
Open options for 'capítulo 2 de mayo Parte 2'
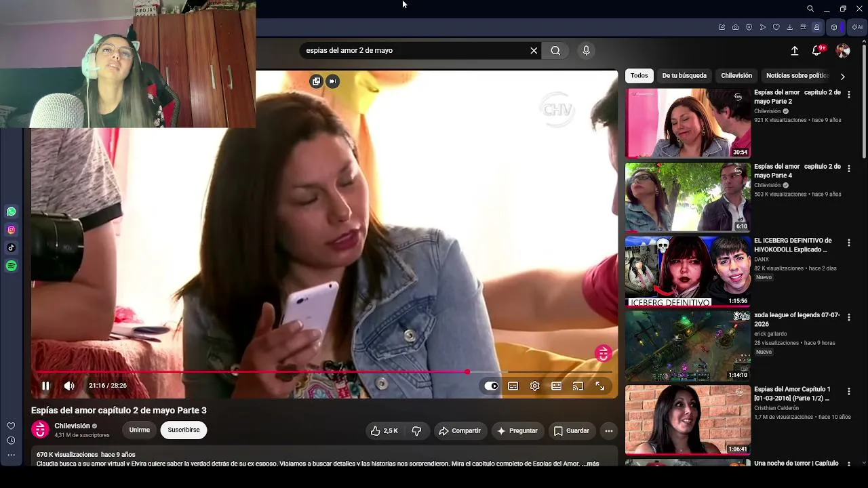point(848,95)
